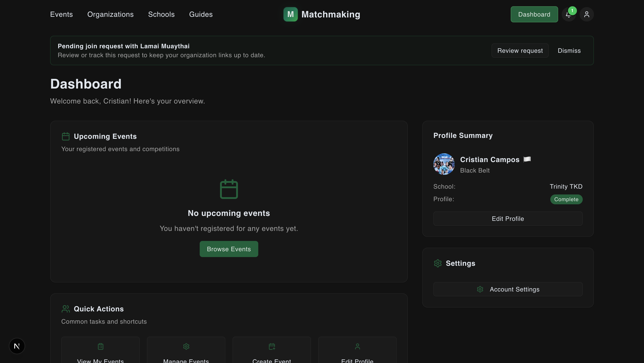
Task: Click the green Dashboard button
Action: [534, 14]
